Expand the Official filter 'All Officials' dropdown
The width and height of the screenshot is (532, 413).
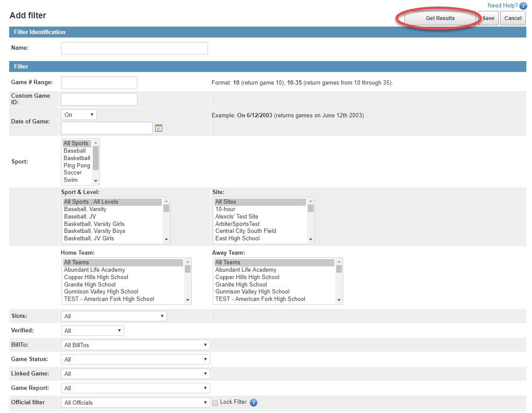pos(136,403)
